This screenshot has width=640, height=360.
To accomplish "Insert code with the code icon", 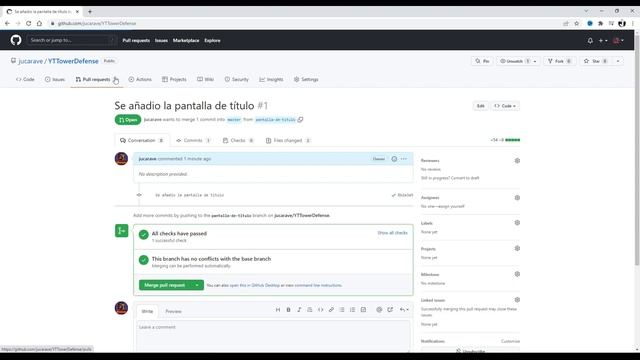I will point(320,310).
